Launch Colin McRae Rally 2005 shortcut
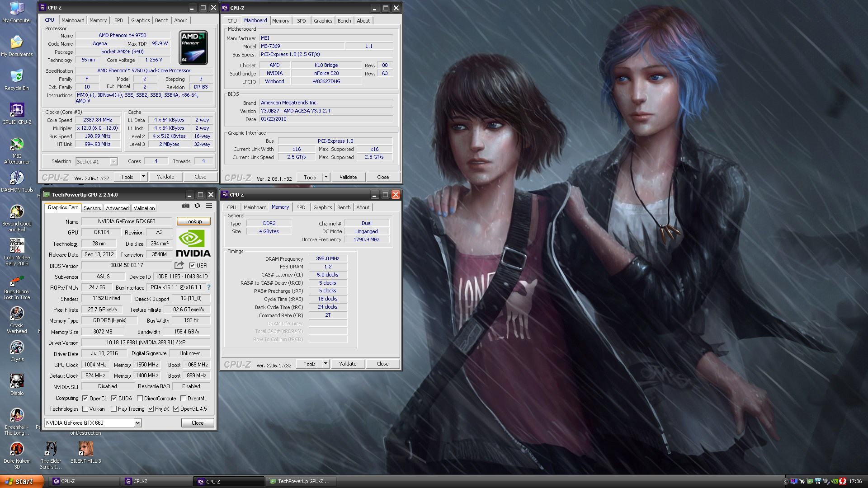Viewport: 868px width, 488px height. pos(17,252)
